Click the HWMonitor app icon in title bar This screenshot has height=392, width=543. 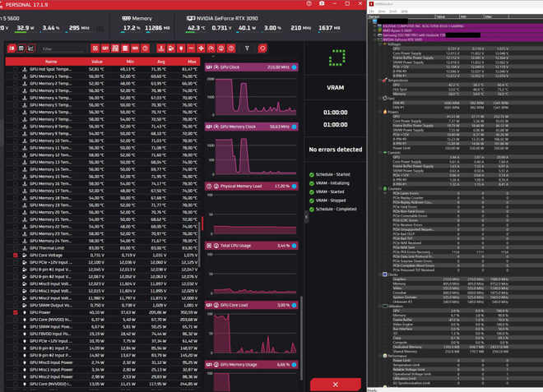point(371,4)
